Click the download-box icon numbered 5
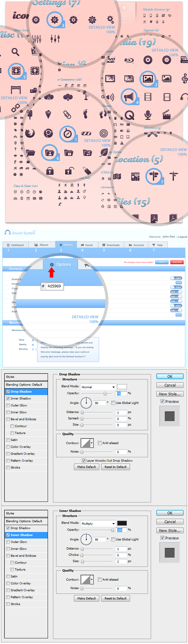The height and width of the screenshot is (644, 188). pos(16,71)
